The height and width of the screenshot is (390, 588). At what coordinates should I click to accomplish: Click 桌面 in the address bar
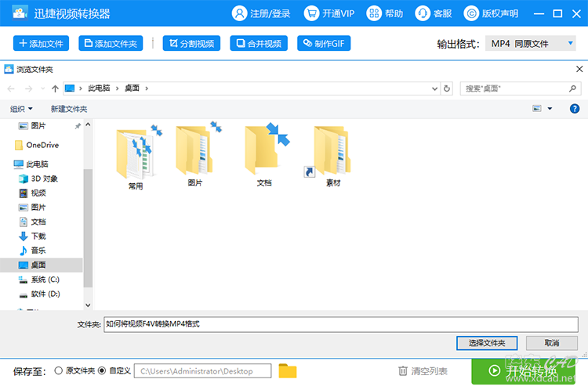[x=132, y=88]
